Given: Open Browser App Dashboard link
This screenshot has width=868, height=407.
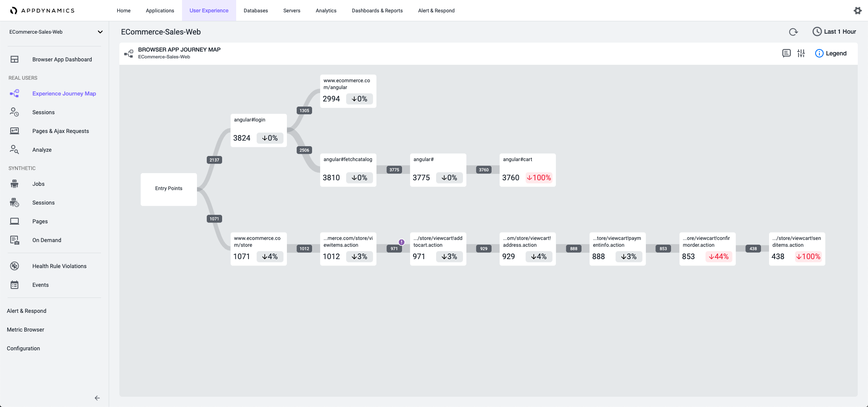Looking at the screenshot, I should click(62, 60).
